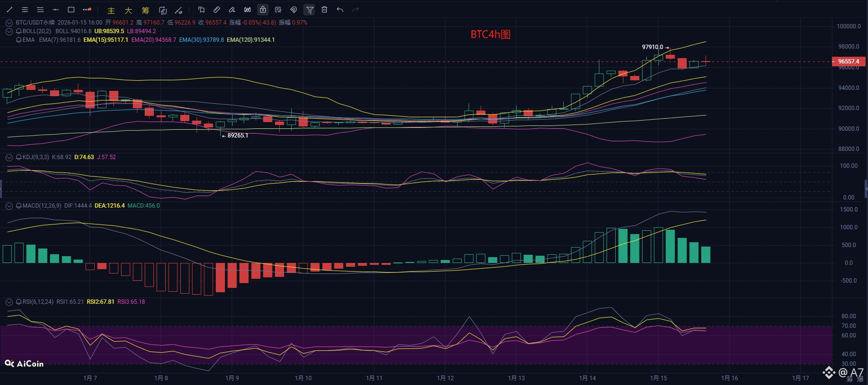Click the undo arrow
868x385 pixels.
pos(340,10)
